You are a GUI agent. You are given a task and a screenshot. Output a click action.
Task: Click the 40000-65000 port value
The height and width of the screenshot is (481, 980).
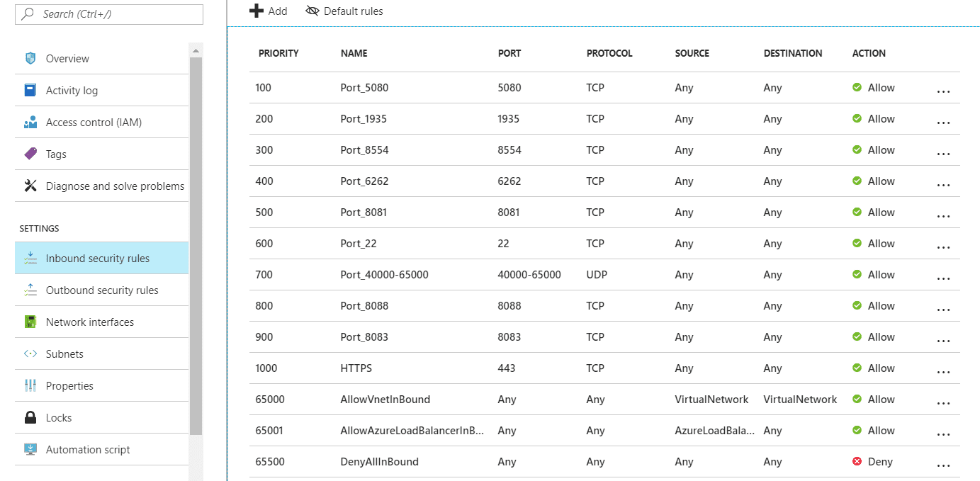(529, 274)
